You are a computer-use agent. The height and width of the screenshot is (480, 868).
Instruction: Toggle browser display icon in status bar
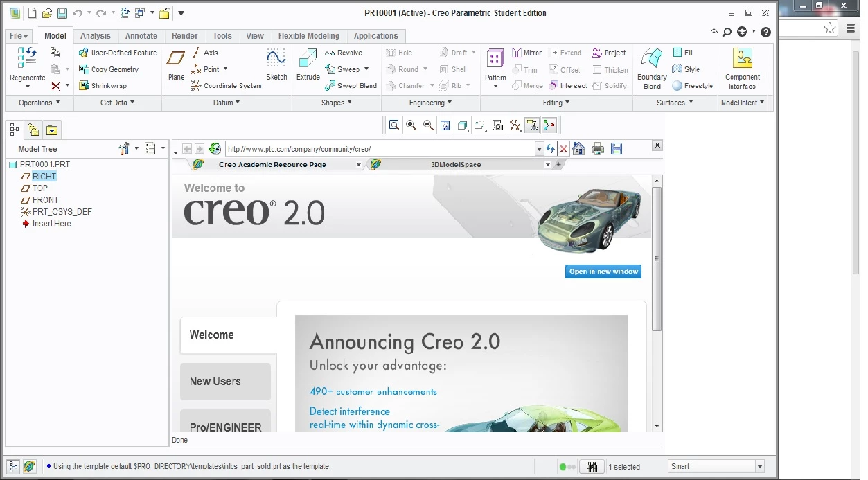(x=29, y=467)
